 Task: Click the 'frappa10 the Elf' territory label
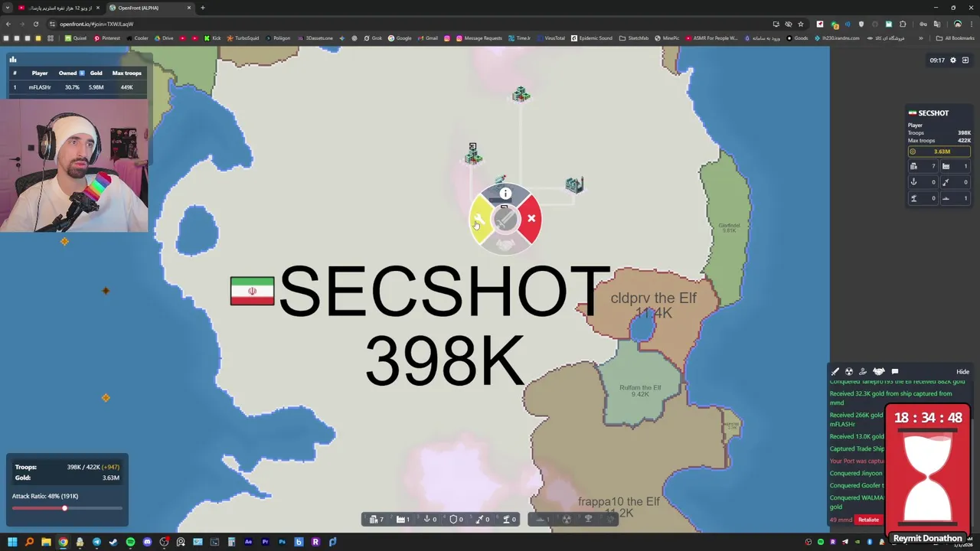click(x=619, y=501)
